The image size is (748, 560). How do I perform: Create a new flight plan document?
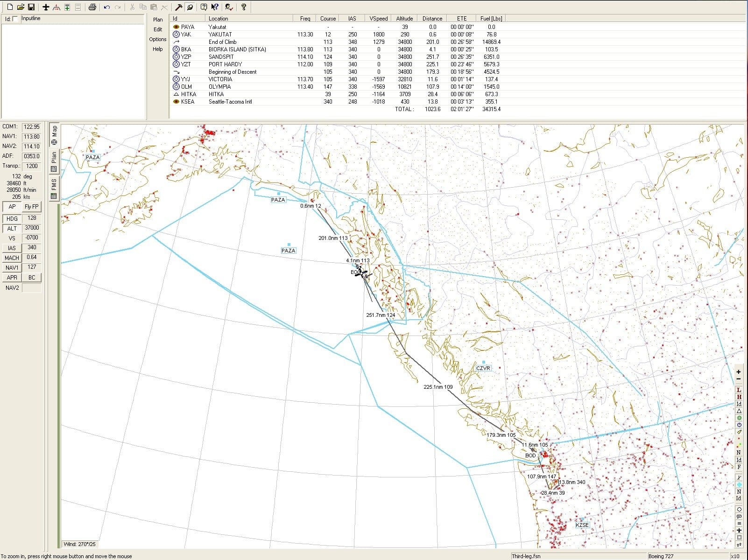pos(10,7)
